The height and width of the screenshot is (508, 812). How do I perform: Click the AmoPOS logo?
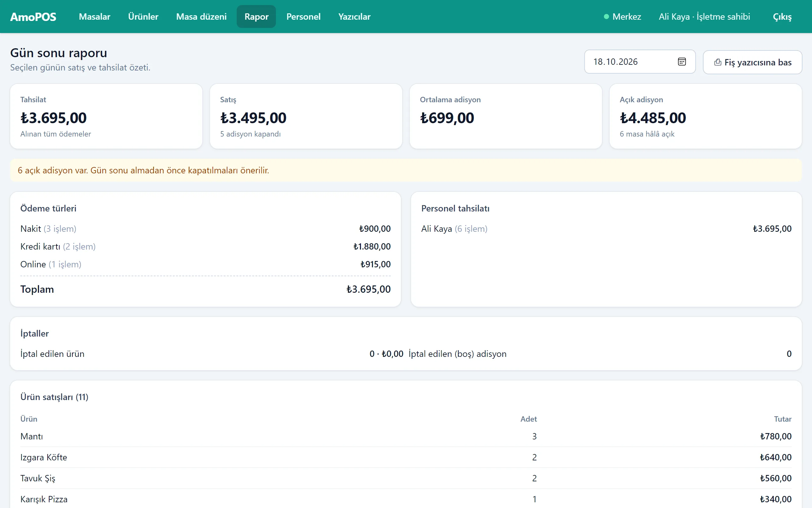33,17
